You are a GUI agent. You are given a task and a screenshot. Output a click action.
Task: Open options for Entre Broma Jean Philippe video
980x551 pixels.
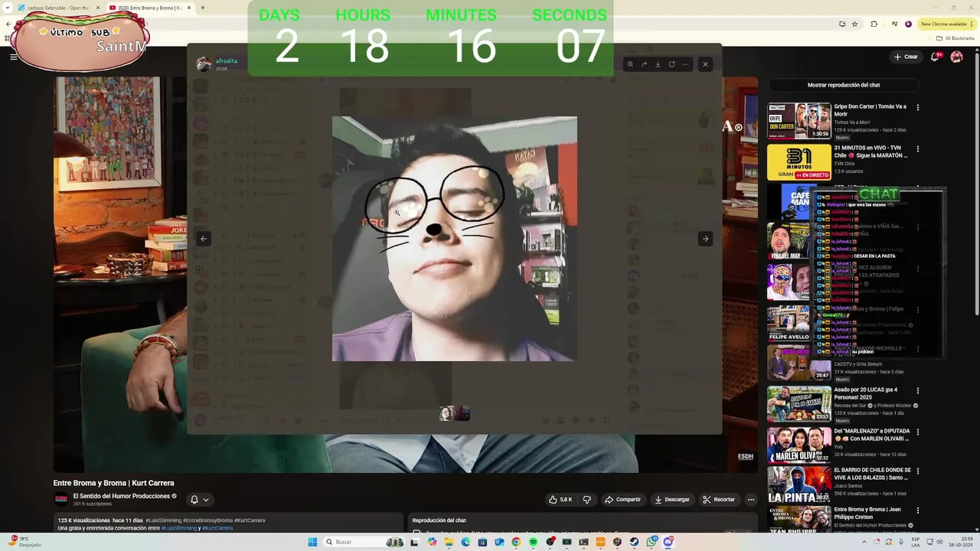pyautogui.click(x=917, y=510)
